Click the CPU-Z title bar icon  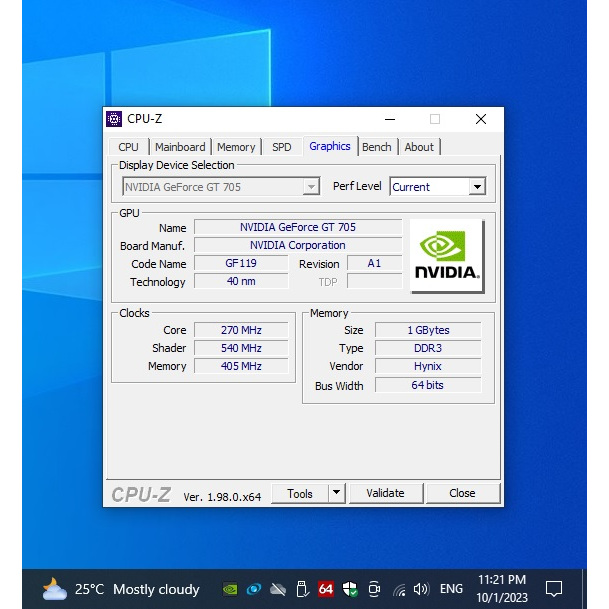coord(114,119)
